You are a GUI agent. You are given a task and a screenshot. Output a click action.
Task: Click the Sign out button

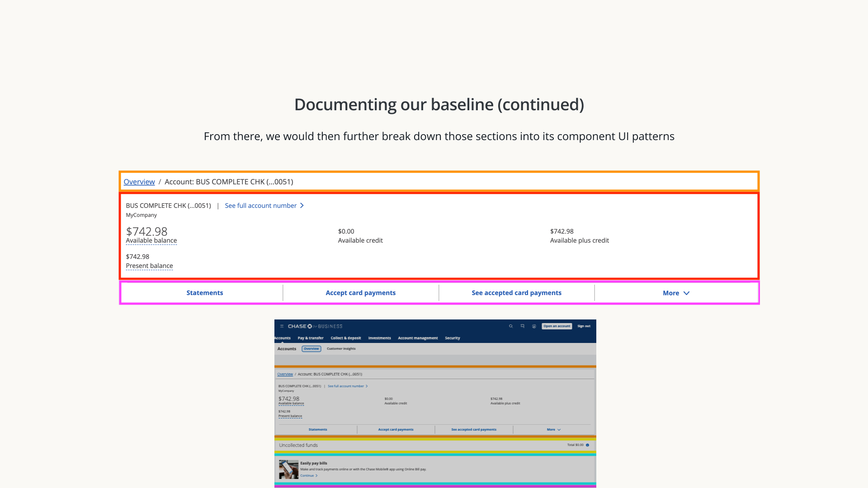coord(584,326)
